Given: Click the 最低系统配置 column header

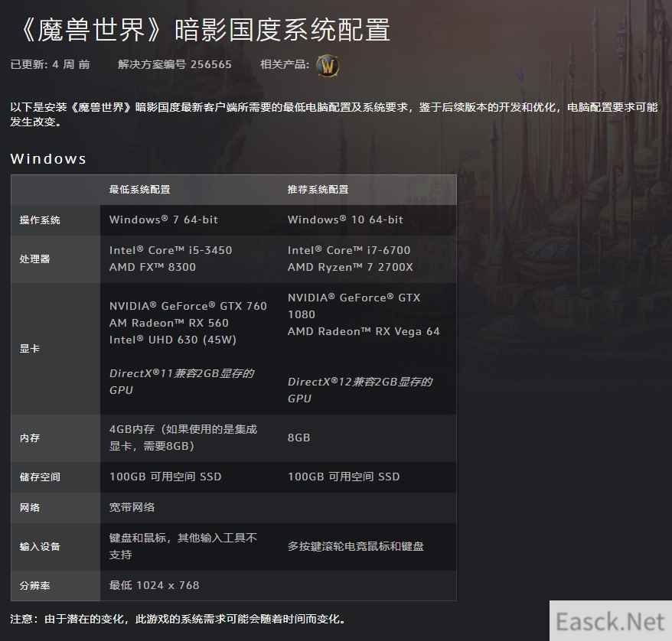Looking at the screenshot, I should (x=140, y=189).
